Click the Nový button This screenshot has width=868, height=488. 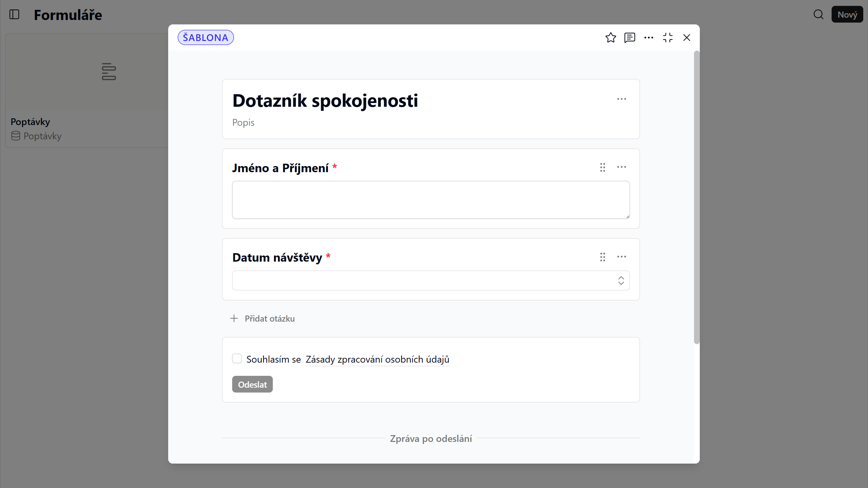[847, 15]
